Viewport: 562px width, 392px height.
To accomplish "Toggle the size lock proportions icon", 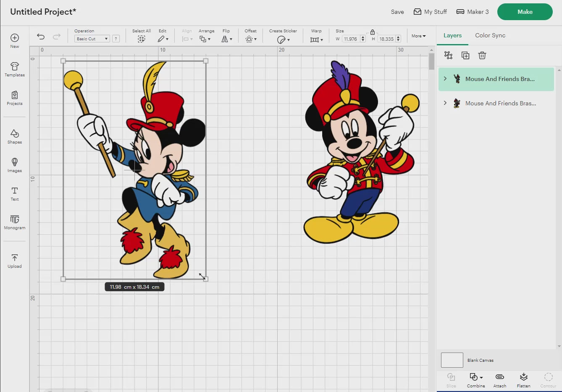I will pyautogui.click(x=373, y=32).
